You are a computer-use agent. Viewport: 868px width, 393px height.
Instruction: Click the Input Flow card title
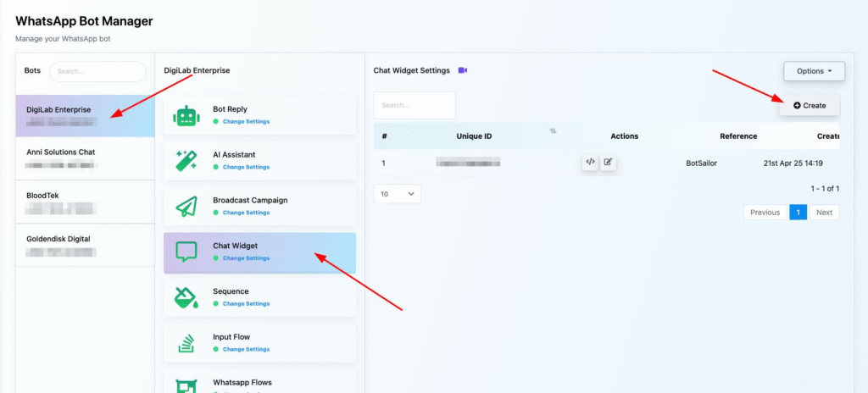pos(232,336)
